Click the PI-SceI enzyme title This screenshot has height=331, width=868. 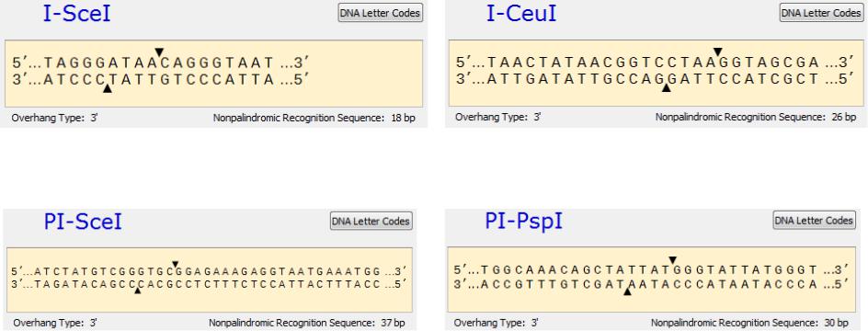click(x=83, y=222)
